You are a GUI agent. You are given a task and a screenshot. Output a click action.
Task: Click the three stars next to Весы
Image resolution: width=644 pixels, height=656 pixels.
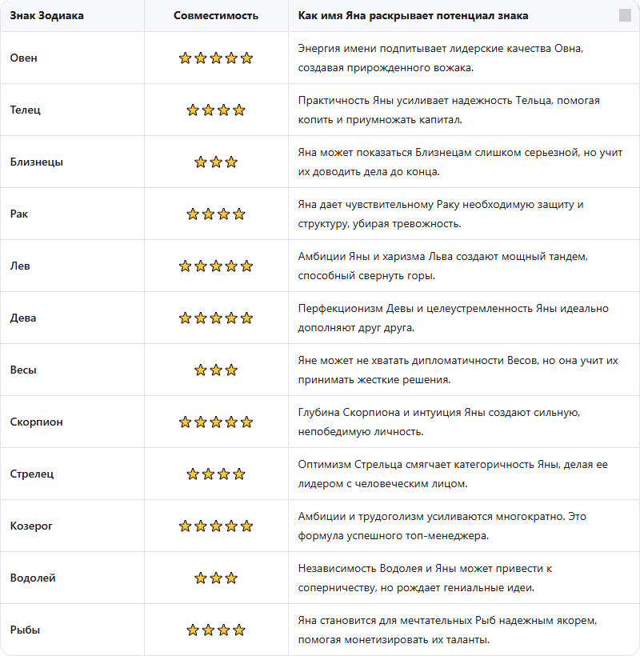tap(216, 370)
